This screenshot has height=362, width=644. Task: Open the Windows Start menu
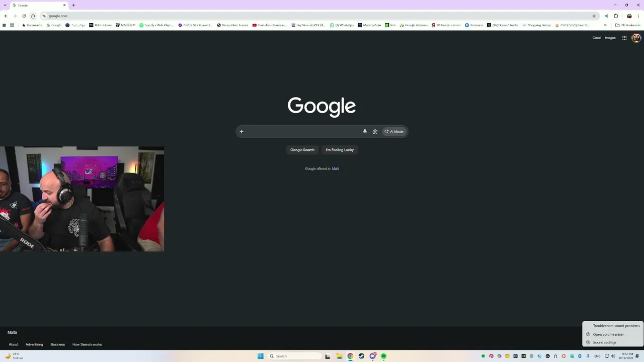tap(261, 356)
